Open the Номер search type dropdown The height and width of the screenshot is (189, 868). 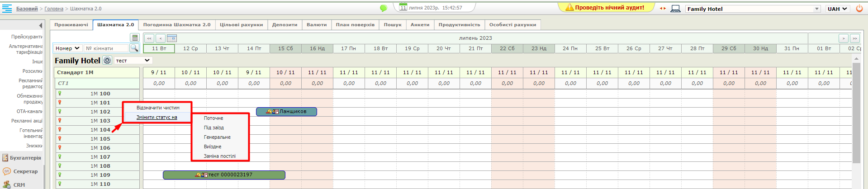click(68, 48)
